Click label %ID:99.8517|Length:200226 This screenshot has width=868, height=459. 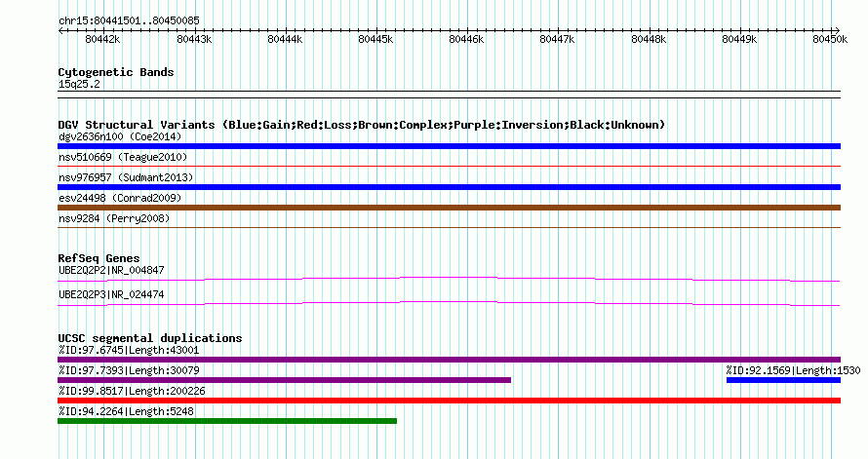coord(132,391)
